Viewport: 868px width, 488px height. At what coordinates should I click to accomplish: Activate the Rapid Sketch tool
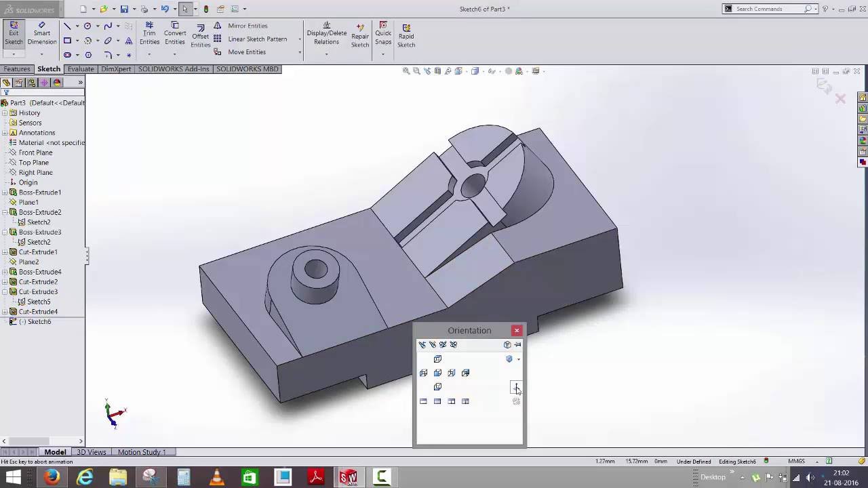point(406,37)
